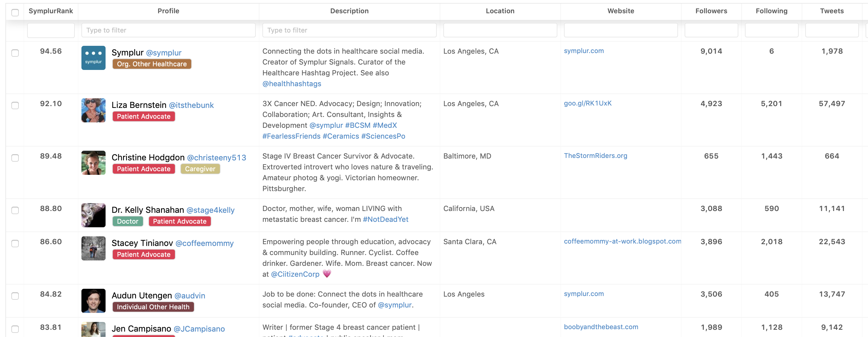The image size is (868, 337).
Task: Open Jen Campisano's profile avatar
Action: (93, 329)
